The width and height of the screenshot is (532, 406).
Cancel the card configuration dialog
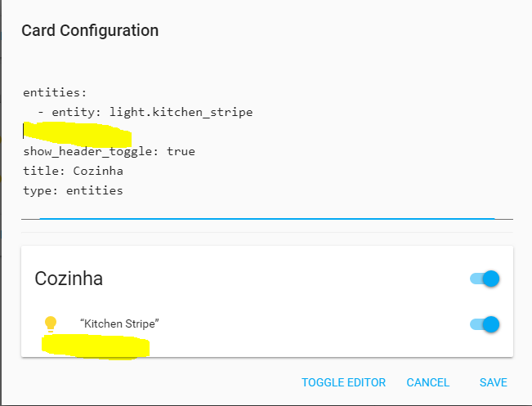(428, 382)
